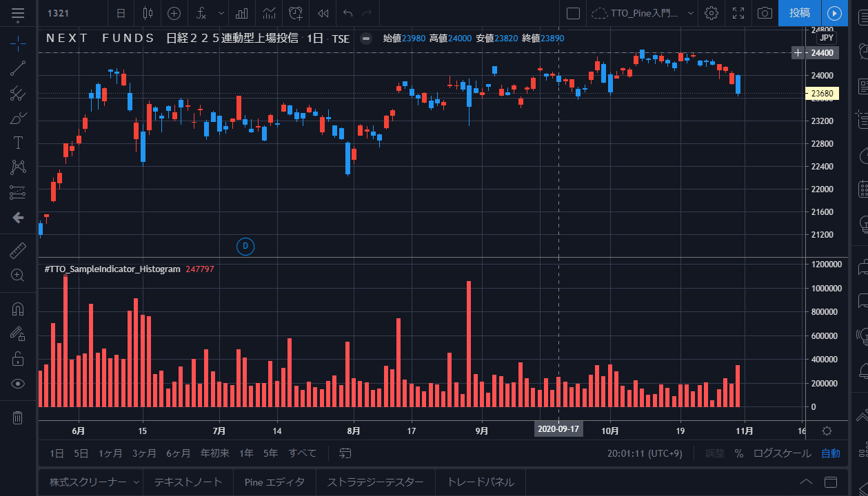Viewport: 868px width, 496px height.
Task: Toggle ログスケール log scale
Action: (783, 453)
